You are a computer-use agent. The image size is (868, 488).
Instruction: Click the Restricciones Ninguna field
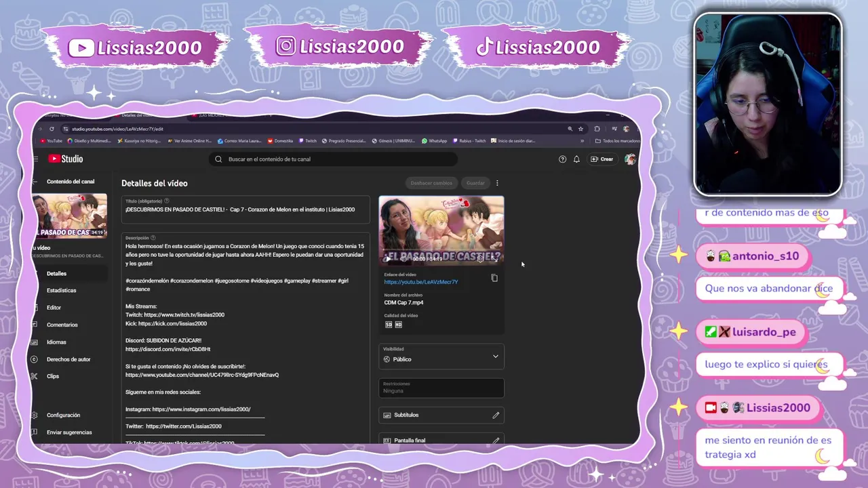[441, 388]
